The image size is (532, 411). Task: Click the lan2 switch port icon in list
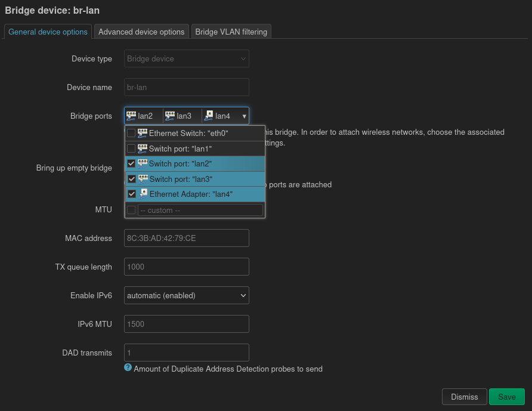point(143,163)
